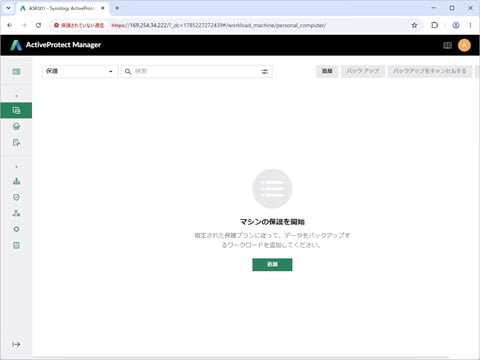Click the バックアップ toolbar button

[x=363, y=71]
